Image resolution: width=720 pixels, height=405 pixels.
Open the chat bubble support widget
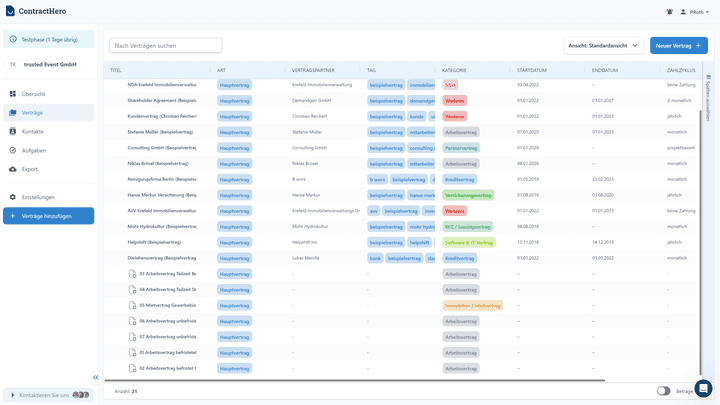coord(703,388)
